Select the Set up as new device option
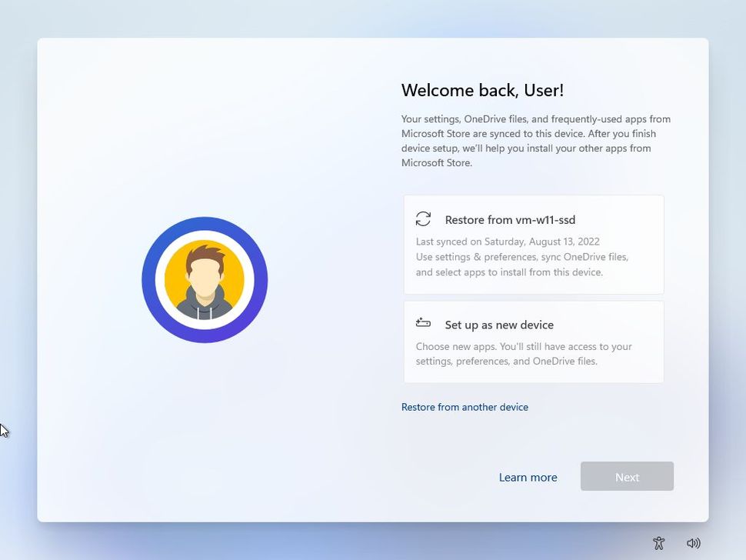The height and width of the screenshot is (560, 746). click(x=534, y=342)
